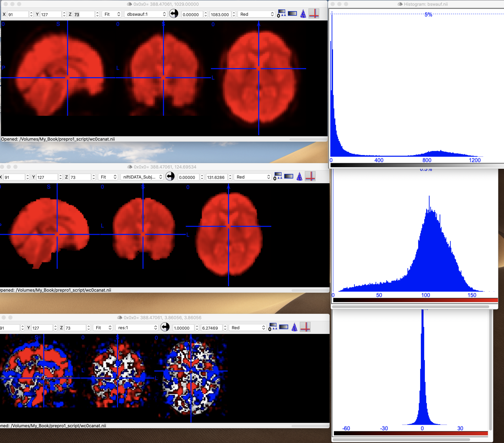Open the dbswauf:1 volume dropdown
This screenshot has width=504, height=443.
pos(146,14)
